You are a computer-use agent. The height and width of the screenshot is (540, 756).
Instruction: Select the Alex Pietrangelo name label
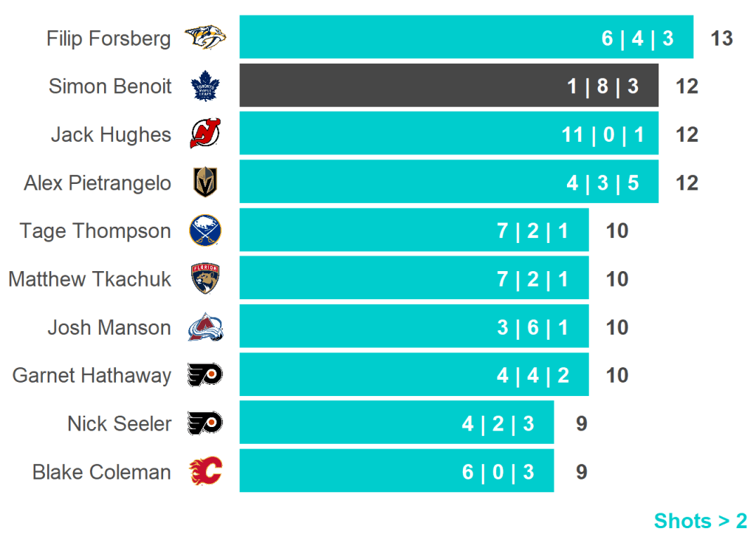(97, 183)
